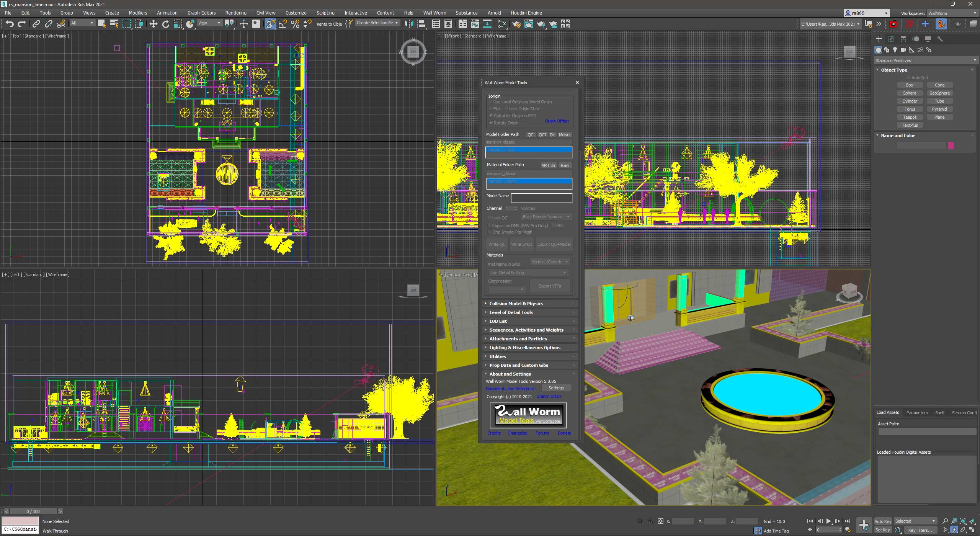
Task: Click the Zoom magnifier viewport control
Action: [x=945, y=521]
